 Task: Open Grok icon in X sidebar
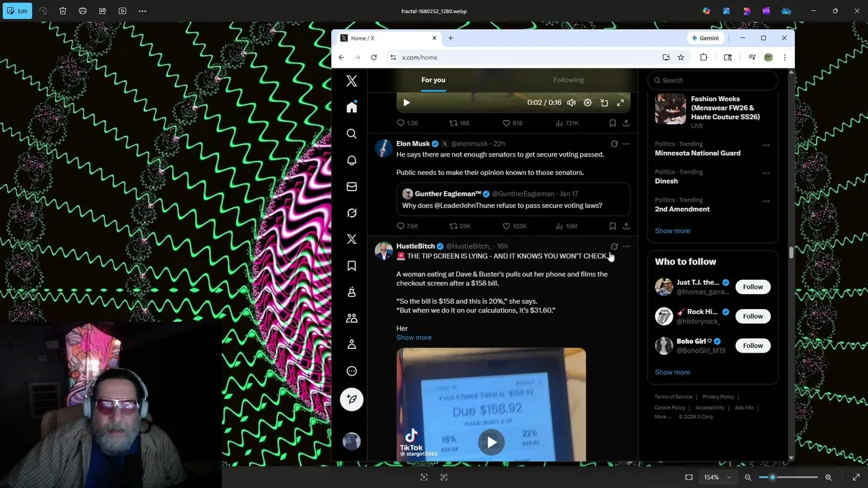351,213
